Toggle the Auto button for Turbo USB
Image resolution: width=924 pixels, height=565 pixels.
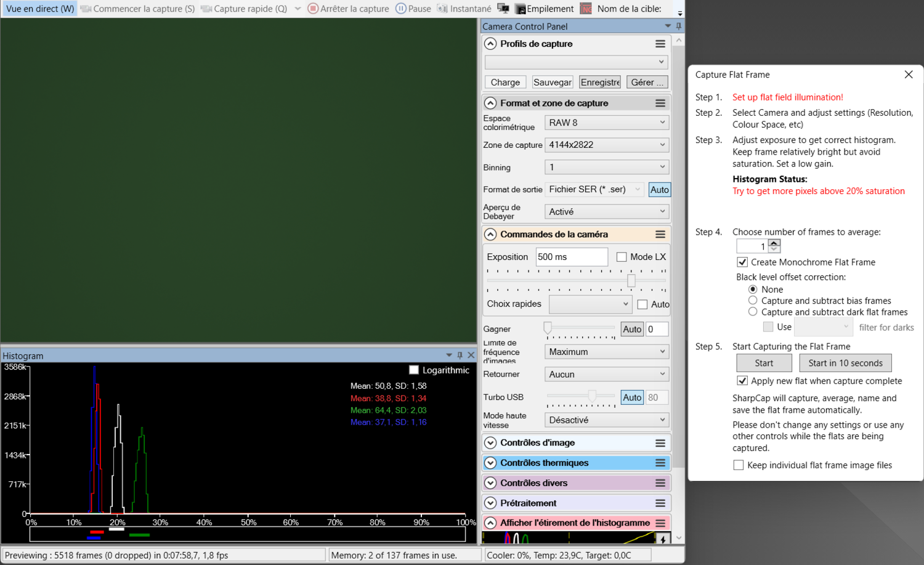tap(632, 397)
